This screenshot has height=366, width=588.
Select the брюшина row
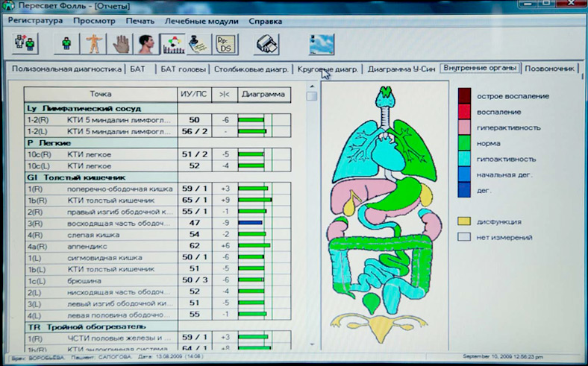157,280
